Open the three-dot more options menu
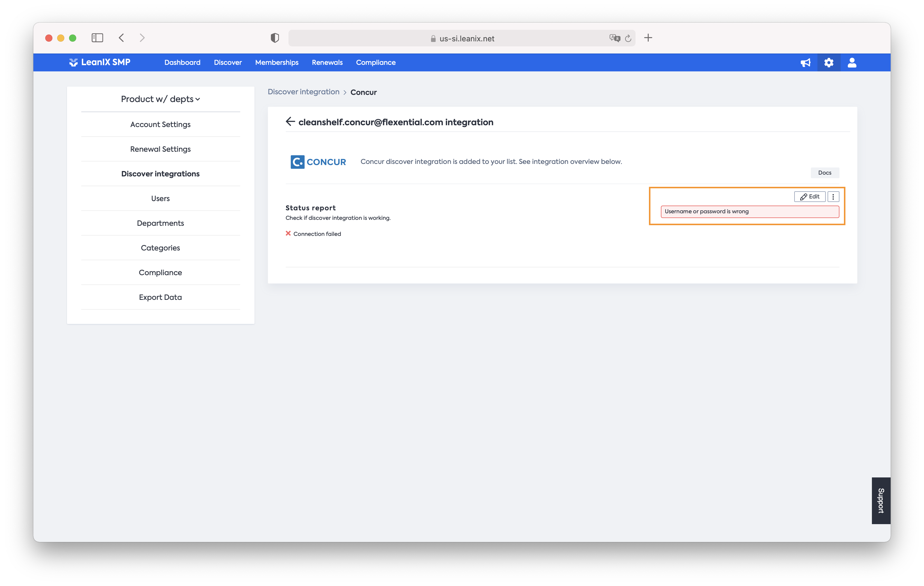The height and width of the screenshot is (586, 924). point(833,196)
